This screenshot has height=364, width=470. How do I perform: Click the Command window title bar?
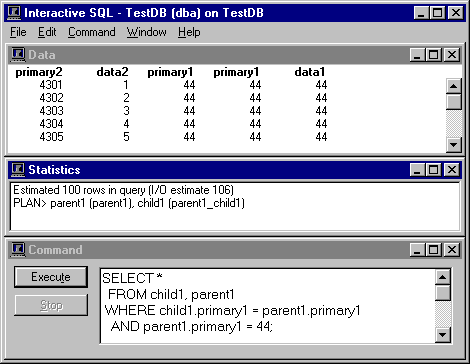pos(234,250)
